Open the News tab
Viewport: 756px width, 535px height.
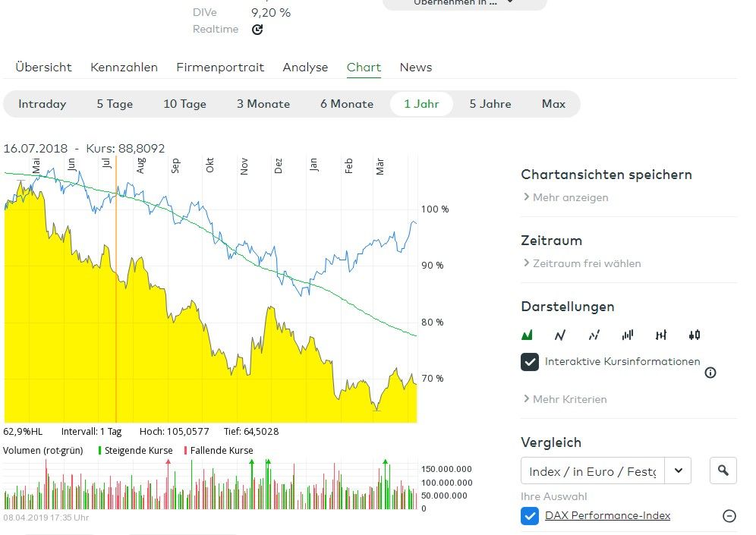click(x=415, y=68)
